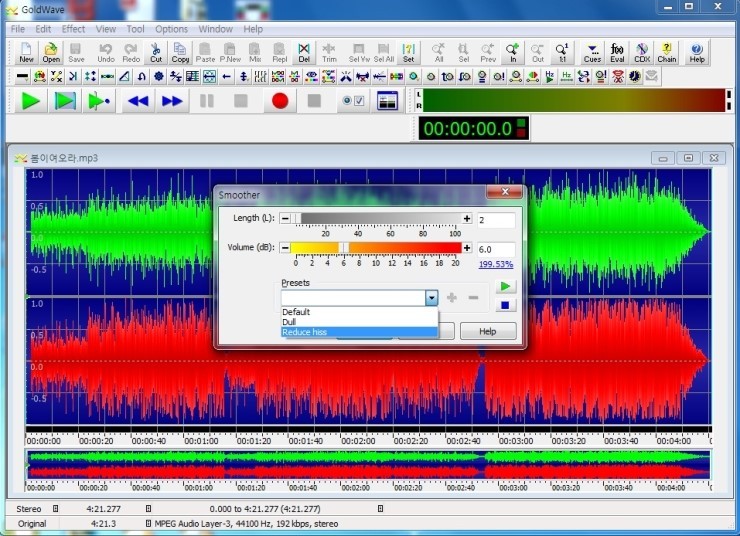Expand the Presets dropdown arrow
The image size is (740, 536).
[x=431, y=298]
